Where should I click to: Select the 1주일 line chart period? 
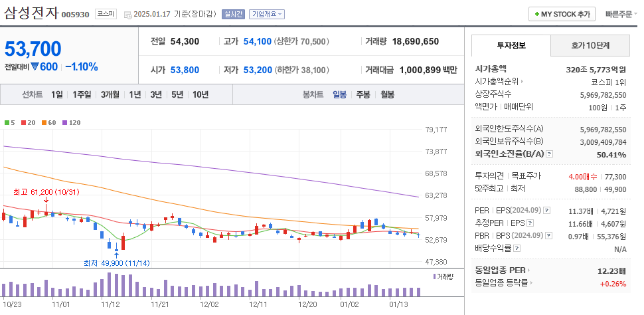[81, 94]
